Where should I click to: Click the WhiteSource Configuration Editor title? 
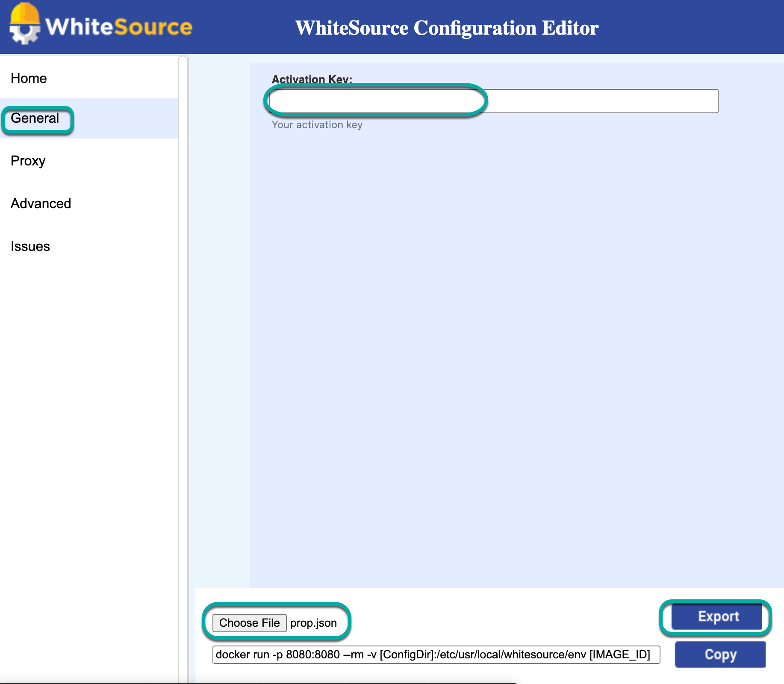[447, 28]
